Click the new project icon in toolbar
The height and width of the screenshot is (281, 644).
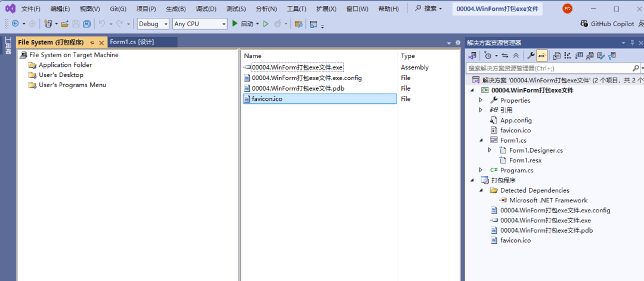click(x=48, y=24)
